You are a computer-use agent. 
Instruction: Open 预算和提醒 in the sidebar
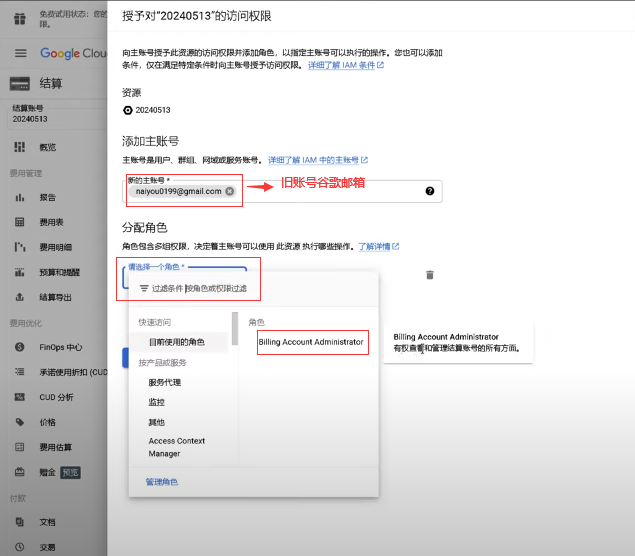click(60, 273)
